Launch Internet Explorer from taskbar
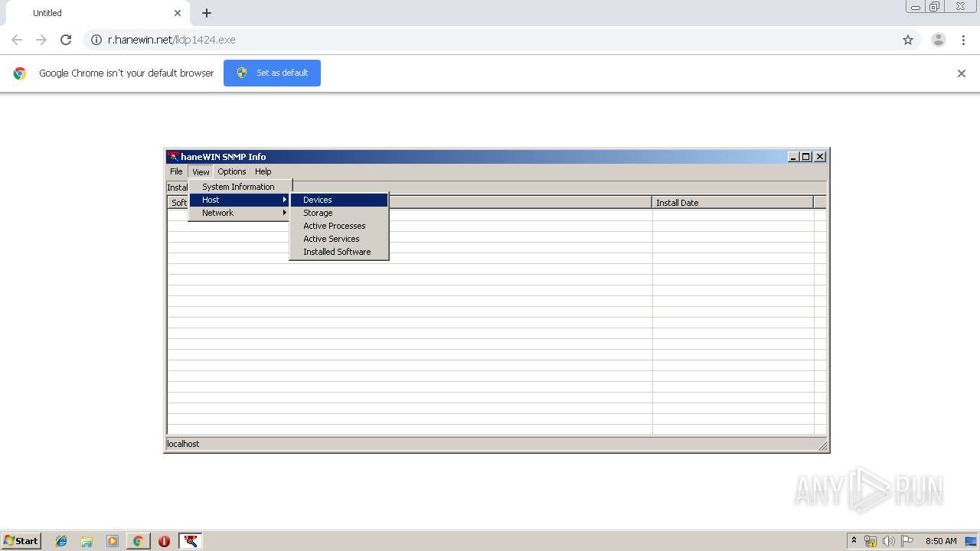This screenshot has width=980, height=551. [61, 541]
